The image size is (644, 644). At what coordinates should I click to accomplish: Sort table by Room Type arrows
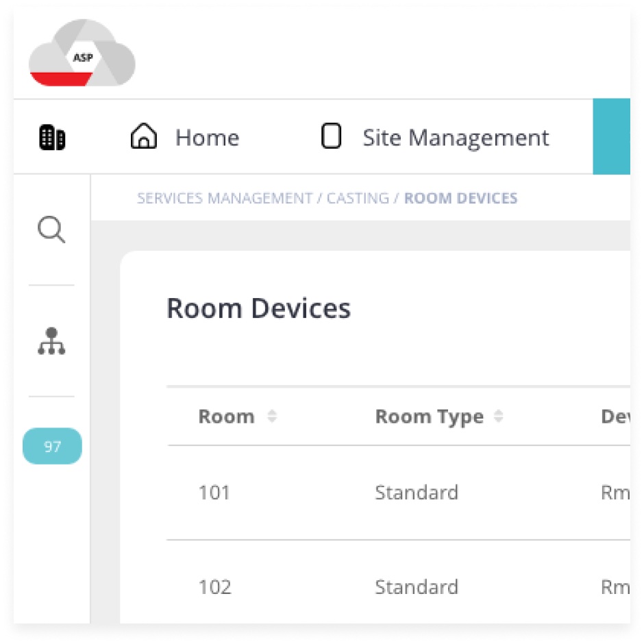(498, 416)
